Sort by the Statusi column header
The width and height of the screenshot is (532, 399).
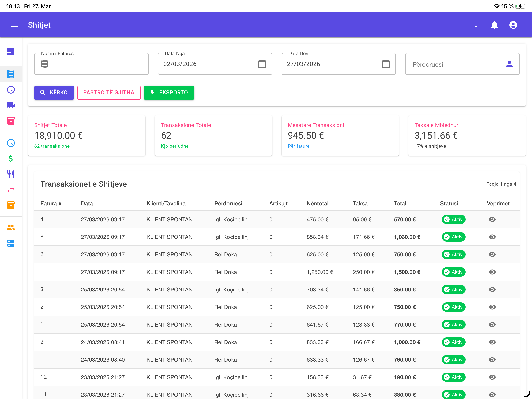point(449,204)
